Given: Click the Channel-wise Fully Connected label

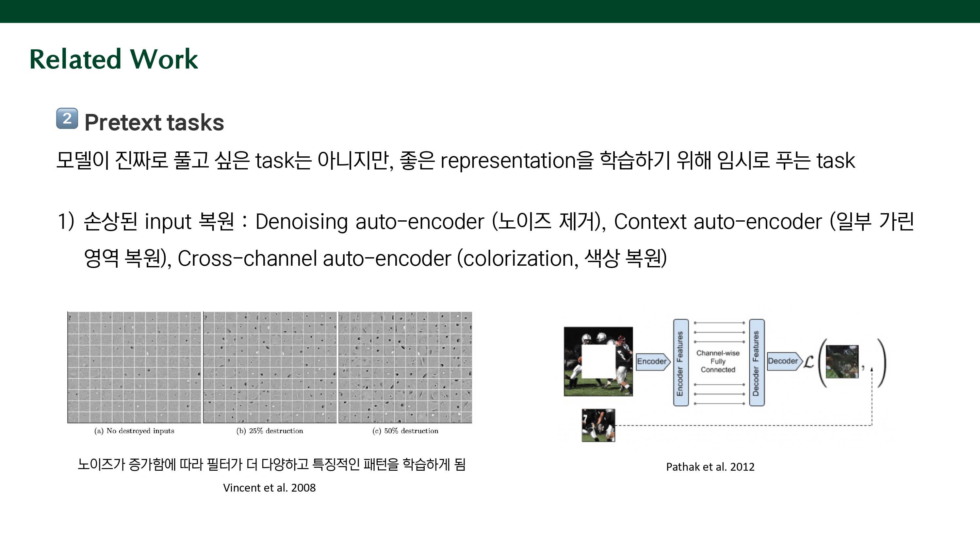Looking at the screenshot, I should [718, 361].
